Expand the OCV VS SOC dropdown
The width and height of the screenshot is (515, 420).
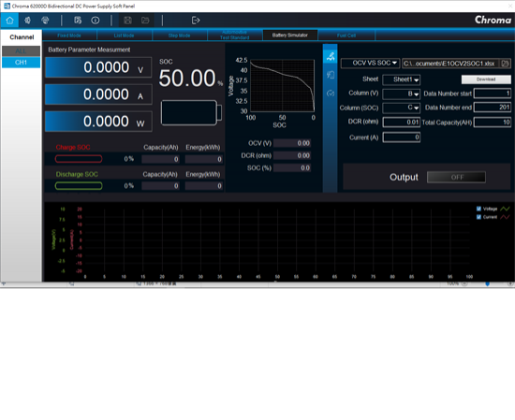pyautogui.click(x=370, y=63)
